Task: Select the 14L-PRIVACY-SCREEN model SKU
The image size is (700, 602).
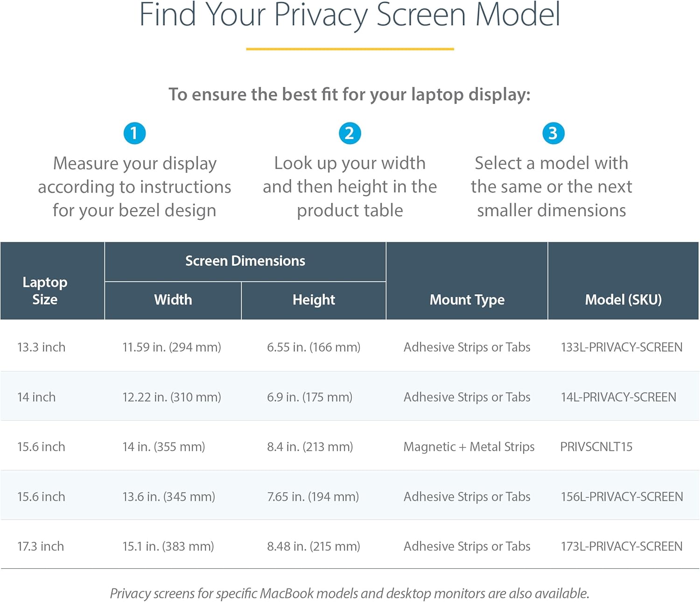Action: pyautogui.click(x=618, y=397)
